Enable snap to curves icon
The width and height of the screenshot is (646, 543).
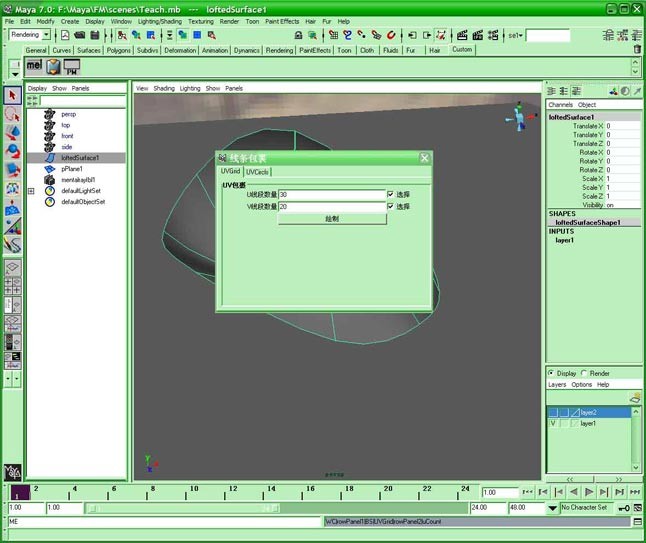pyautogui.click(x=348, y=35)
